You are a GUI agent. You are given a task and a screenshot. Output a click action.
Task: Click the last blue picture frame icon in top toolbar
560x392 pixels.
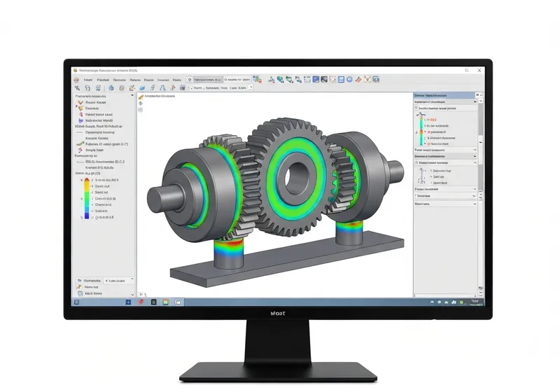[376, 80]
